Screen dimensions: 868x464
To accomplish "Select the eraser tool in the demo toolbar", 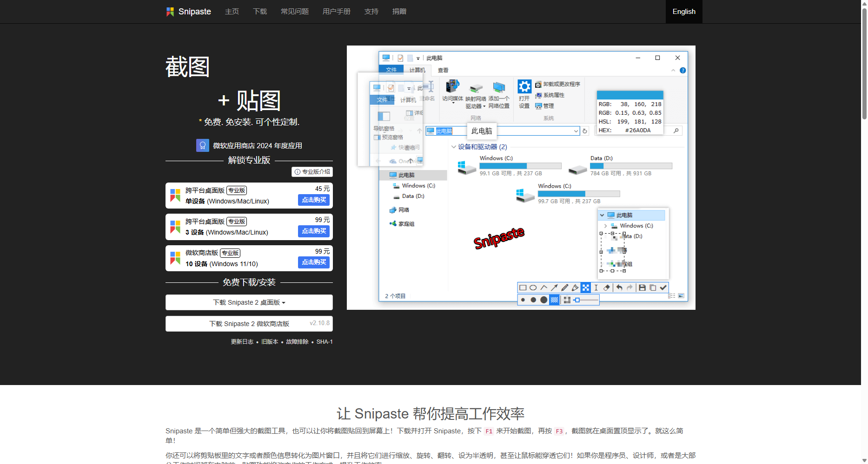I will pos(606,288).
